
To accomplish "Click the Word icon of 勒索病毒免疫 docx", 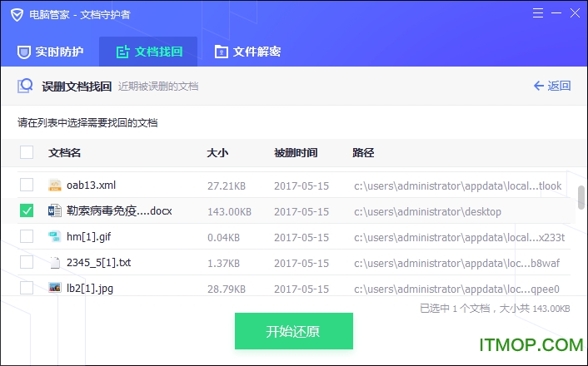I will (x=55, y=211).
